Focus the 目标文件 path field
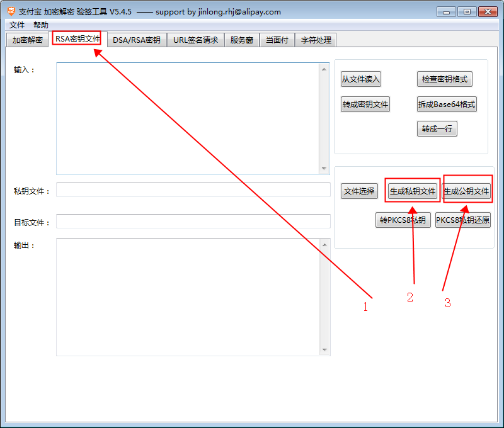The width and height of the screenshot is (504, 428). pyautogui.click(x=193, y=221)
